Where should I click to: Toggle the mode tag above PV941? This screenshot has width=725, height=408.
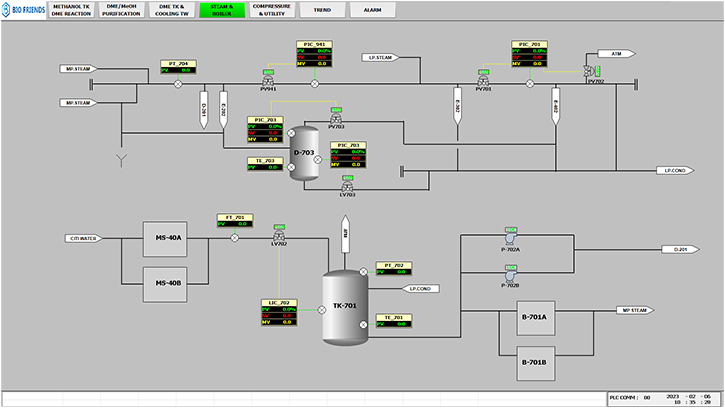[268, 72]
